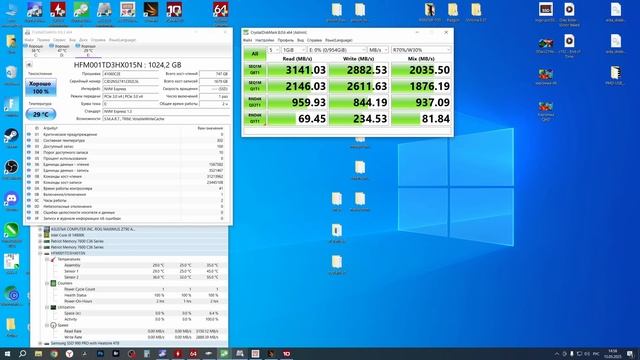Switch to CrystalDiskMark green taskbar icon
This screenshot has height=360, width=640.
pos(224,353)
